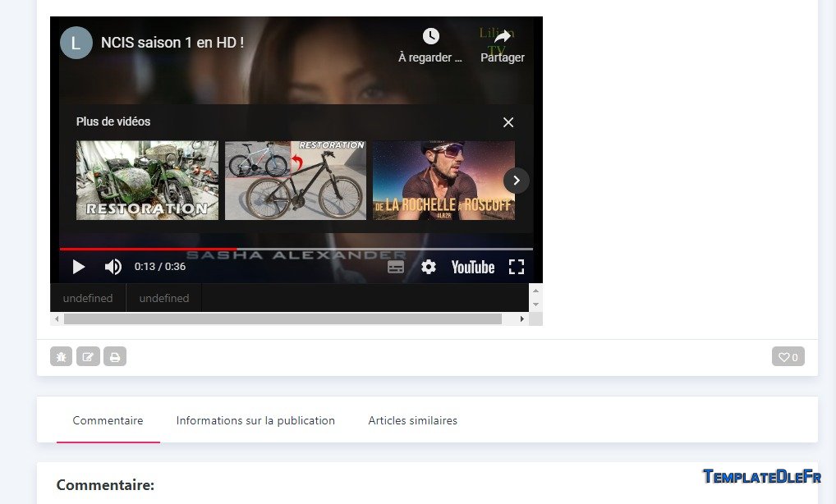Image resolution: width=836 pixels, height=504 pixels.
Task: Mute the video volume
Action: click(x=113, y=267)
